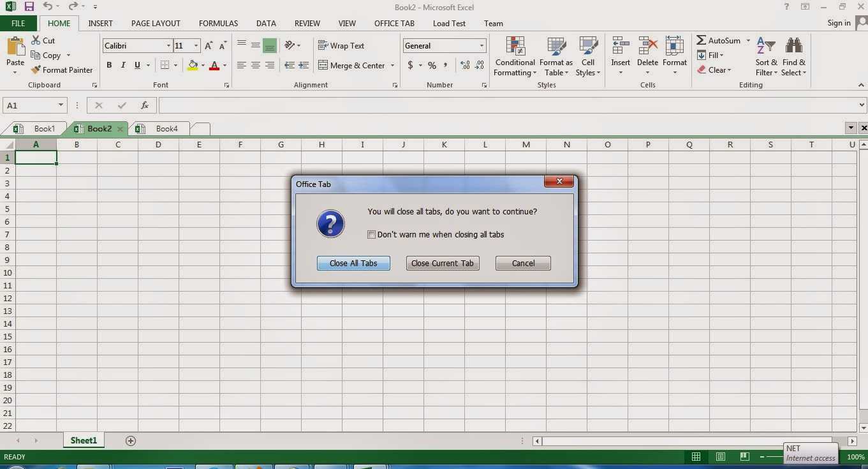Click the Redo arrow icon
The image size is (868, 469).
point(73,7)
